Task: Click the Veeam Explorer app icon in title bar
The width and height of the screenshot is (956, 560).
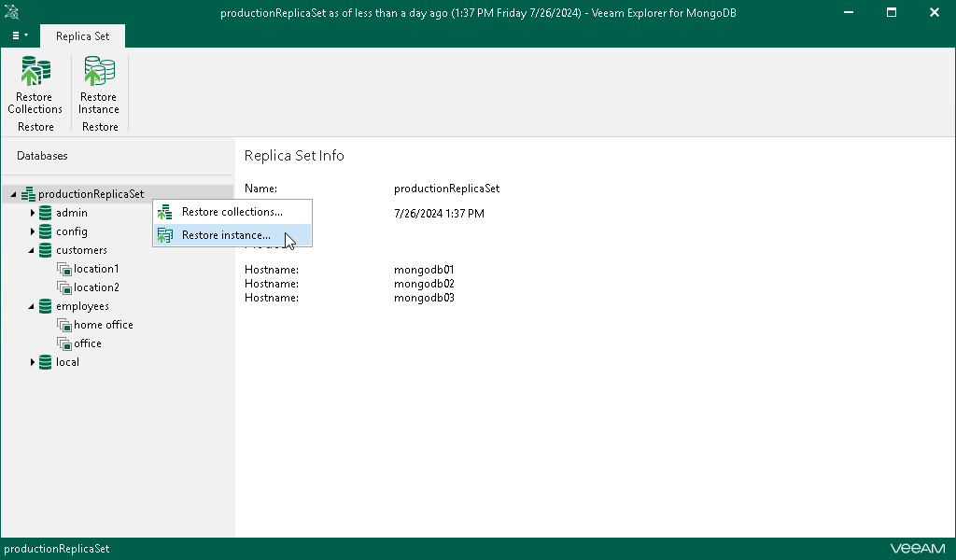Action: 11,12
